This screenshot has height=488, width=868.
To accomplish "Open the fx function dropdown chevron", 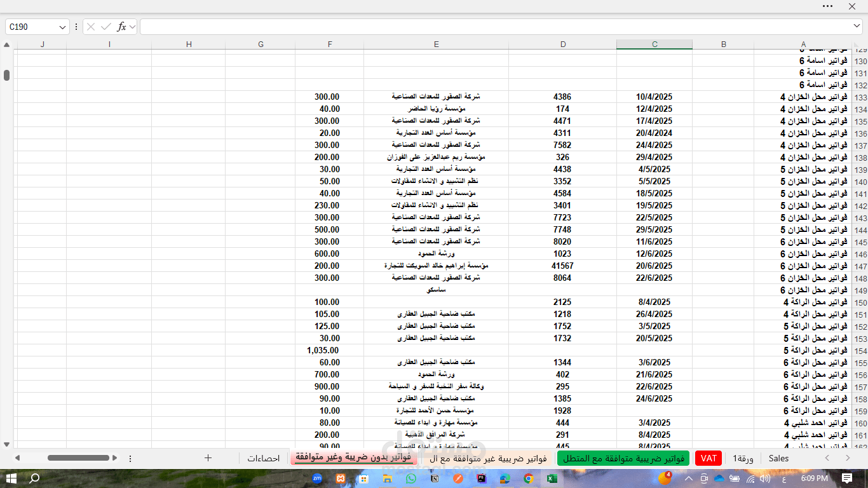I will click(132, 27).
